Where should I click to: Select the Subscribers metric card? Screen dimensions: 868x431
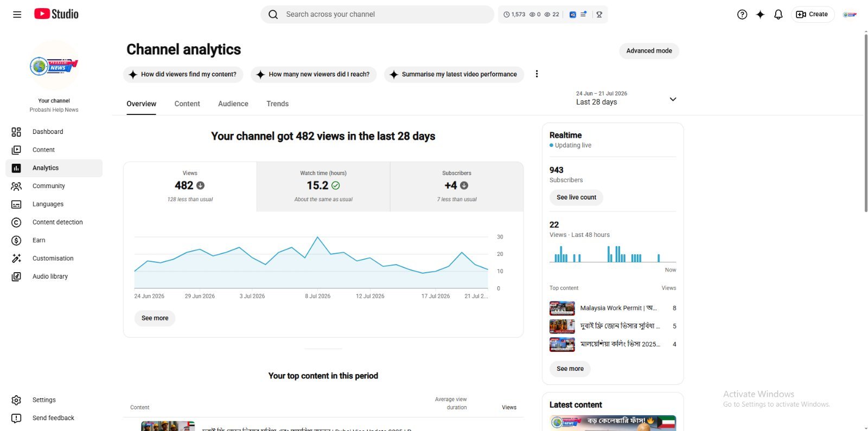point(457,186)
